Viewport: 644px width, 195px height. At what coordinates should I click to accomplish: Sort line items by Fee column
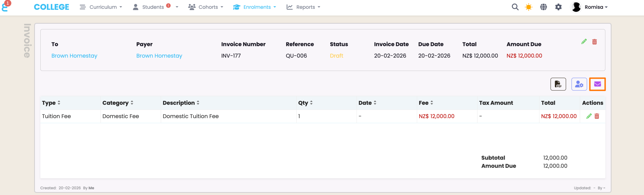click(x=426, y=103)
